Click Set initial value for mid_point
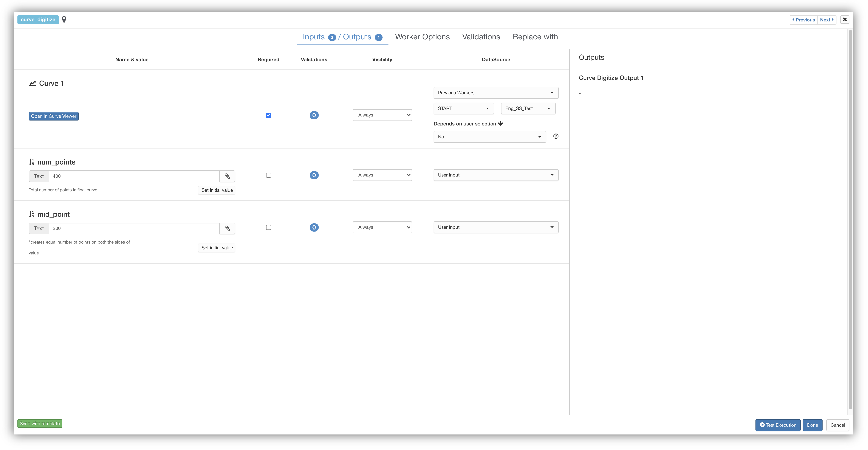 click(217, 248)
